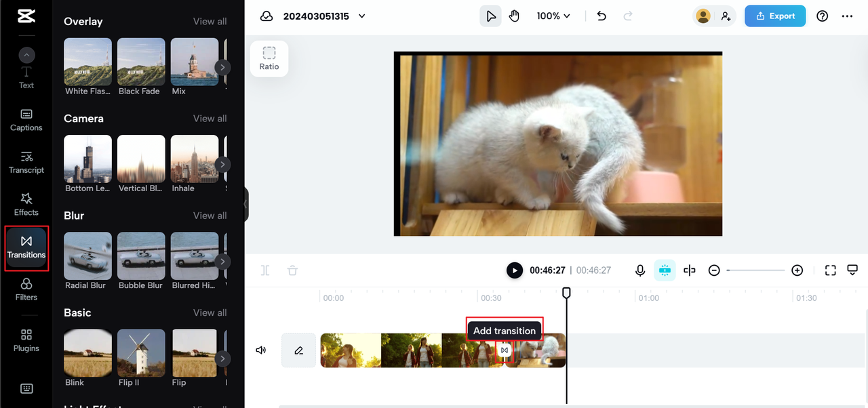Image resolution: width=868 pixels, height=408 pixels.
Task: Click the Export button
Action: [x=775, y=16]
